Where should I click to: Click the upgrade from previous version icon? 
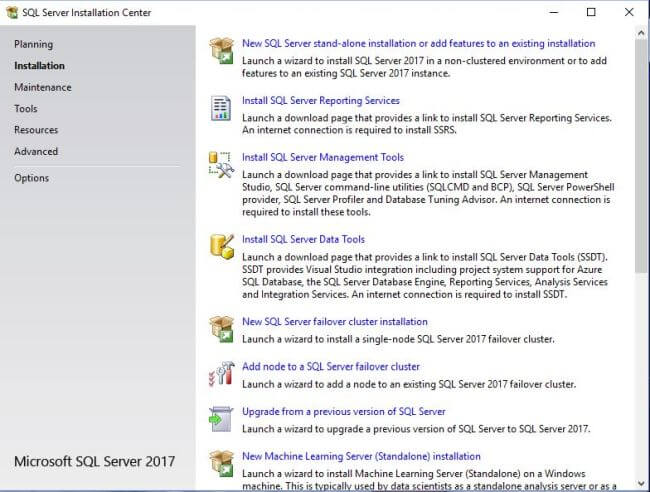(221, 419)
